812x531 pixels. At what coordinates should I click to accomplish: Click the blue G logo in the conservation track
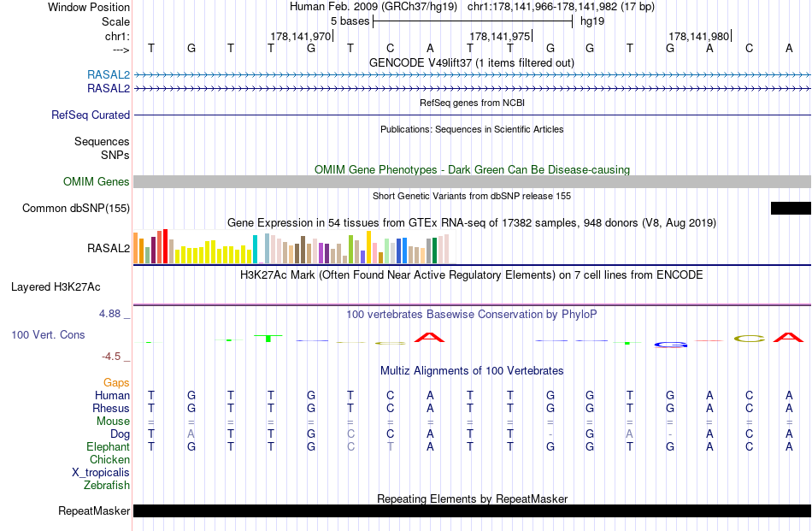(671, 345)
